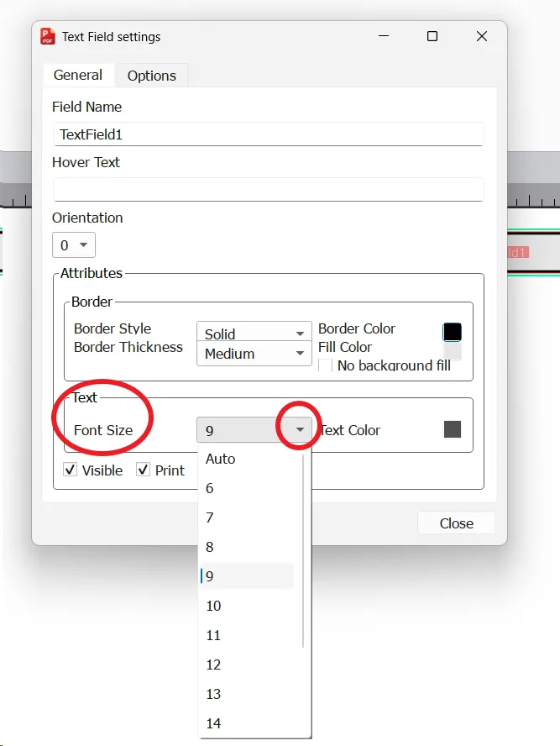Toggle the Print checkbox
The image size is (560, 746).
tap(143, 470)
